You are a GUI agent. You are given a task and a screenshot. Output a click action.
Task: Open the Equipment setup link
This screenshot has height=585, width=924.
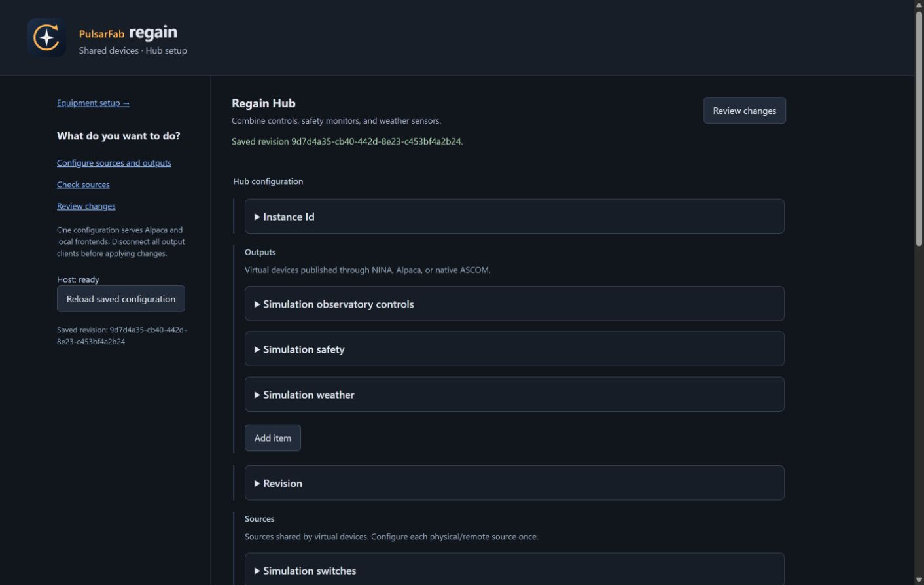[x=93, y=103]
